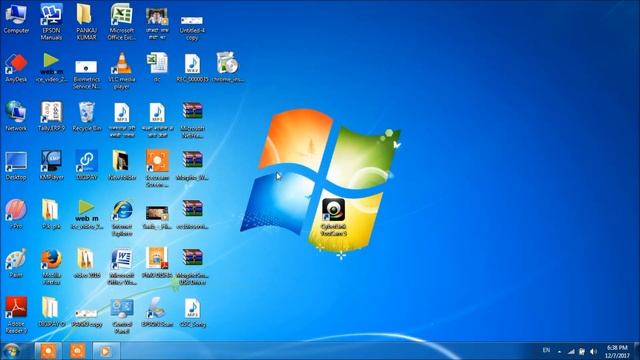Launch the Internet Explorer shortcut
Viewport: 640px width, 360px height.
122,218
